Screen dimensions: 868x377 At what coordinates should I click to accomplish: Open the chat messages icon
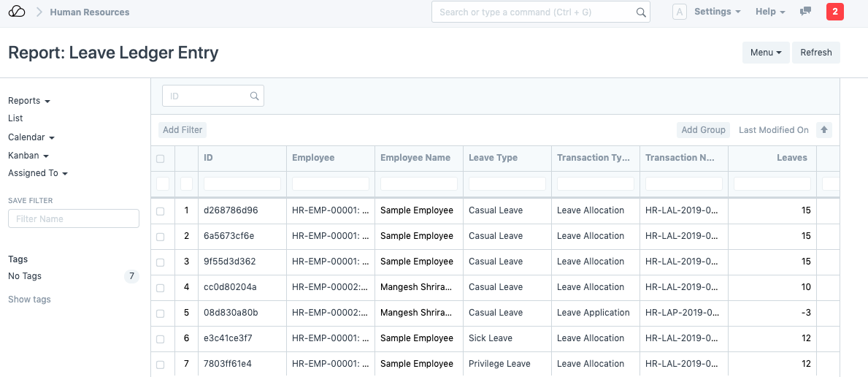click(x=806, y=12)
